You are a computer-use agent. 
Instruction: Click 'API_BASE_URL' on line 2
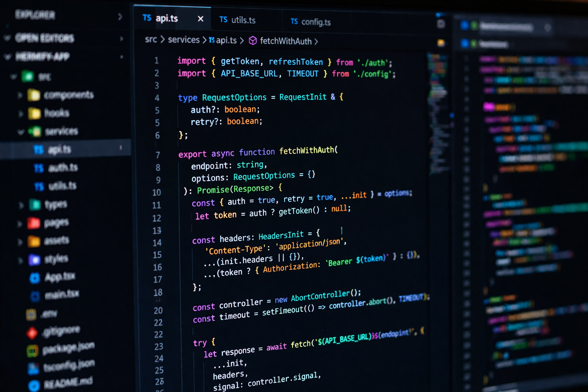coord(249,73)
